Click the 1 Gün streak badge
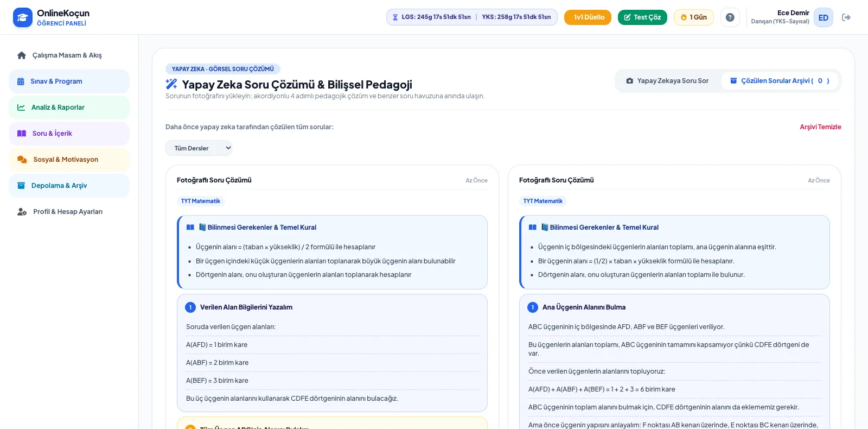Screen dimensions: 868x429 click(x=694, y=17)
